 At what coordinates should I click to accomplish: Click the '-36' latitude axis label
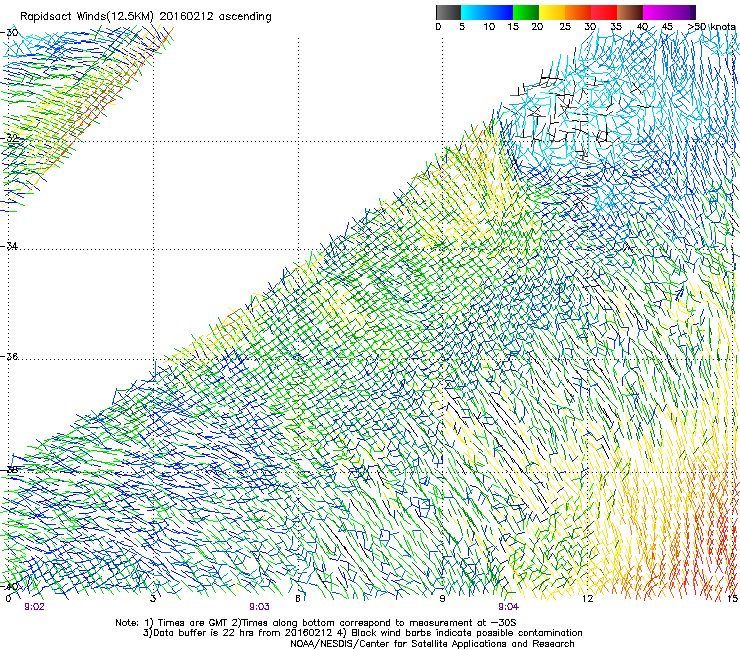coord(10,356)
